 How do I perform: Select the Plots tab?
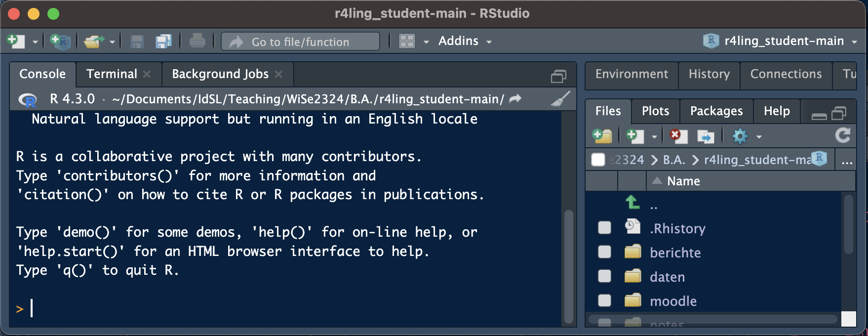click(x=655, y=111)
